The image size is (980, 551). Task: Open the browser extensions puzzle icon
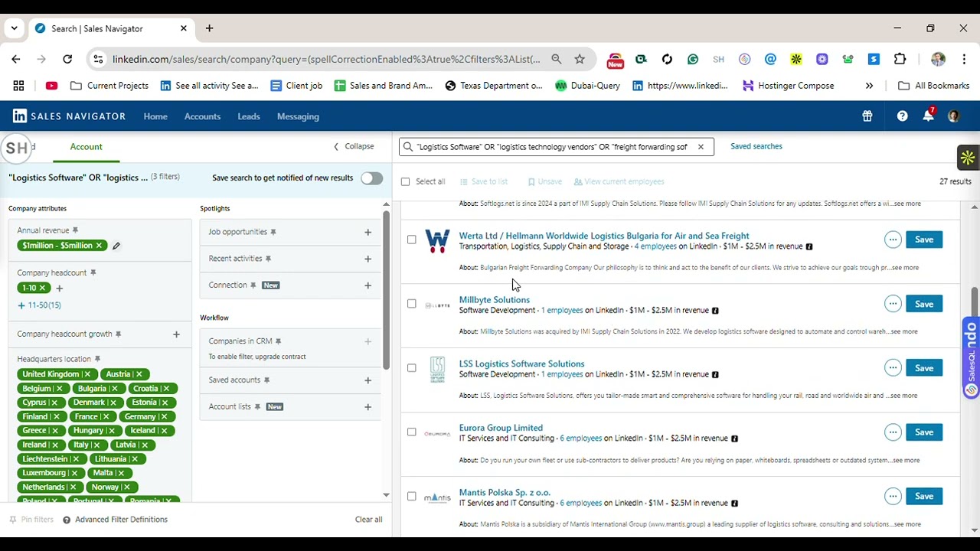pos(900,59)
